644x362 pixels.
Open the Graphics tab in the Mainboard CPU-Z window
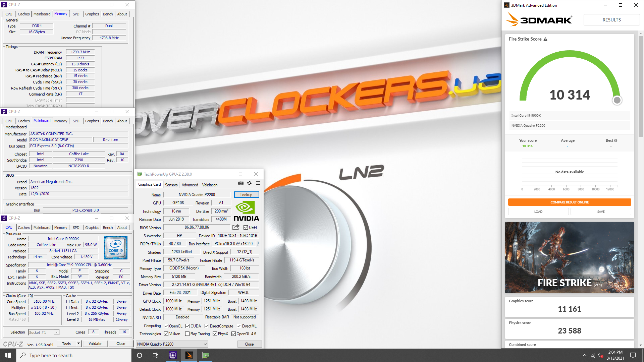[92, 121]
